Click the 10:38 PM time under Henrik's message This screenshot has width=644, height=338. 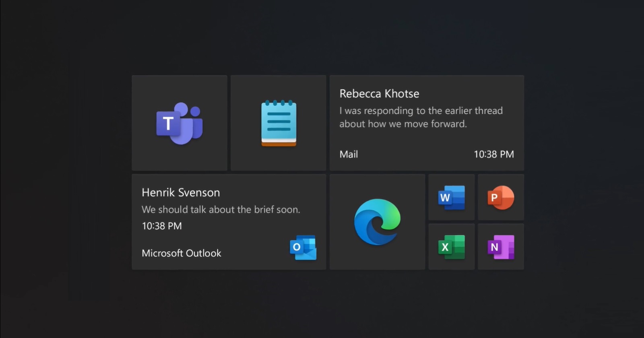(162, 226)
